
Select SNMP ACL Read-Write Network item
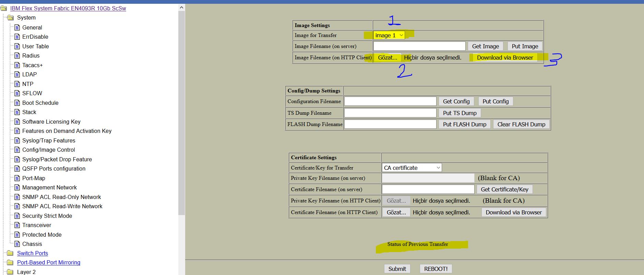tap(62, 206)
